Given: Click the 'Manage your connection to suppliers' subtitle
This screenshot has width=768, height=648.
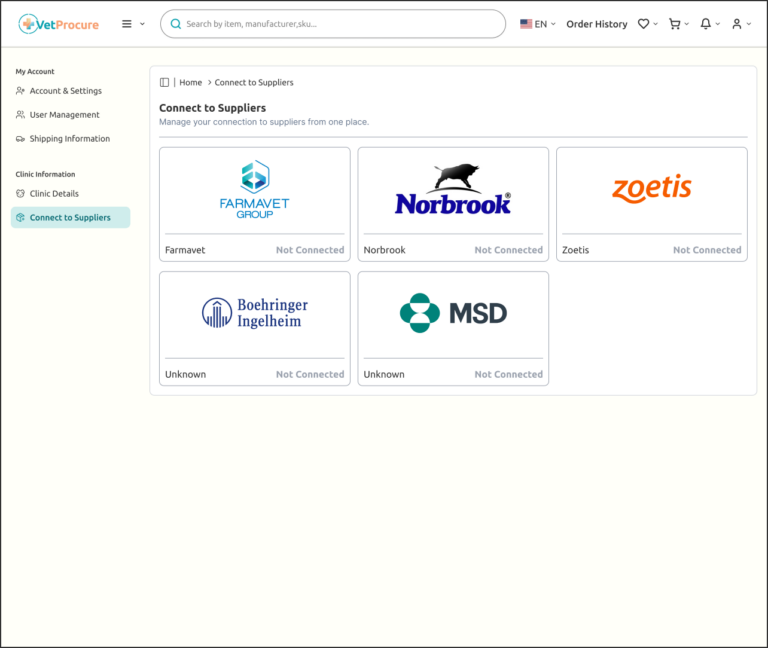Looking at the screenshot, I should (264, 122).
